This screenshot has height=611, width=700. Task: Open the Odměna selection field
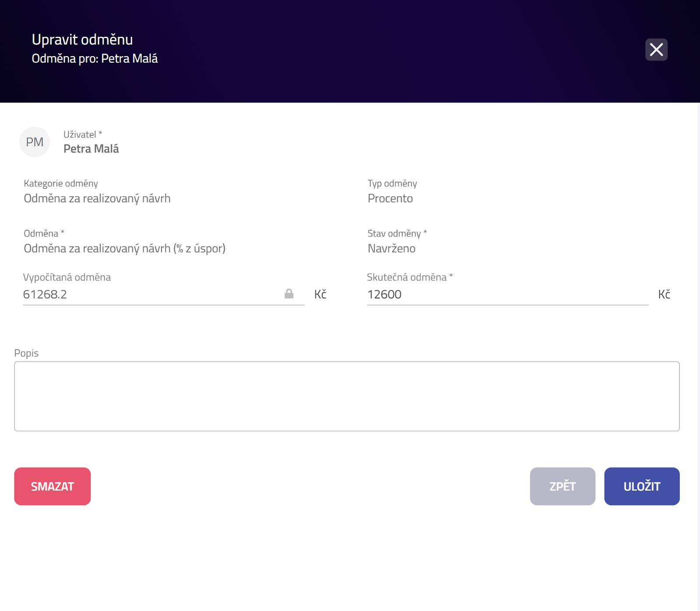click(x=125, y=249)
